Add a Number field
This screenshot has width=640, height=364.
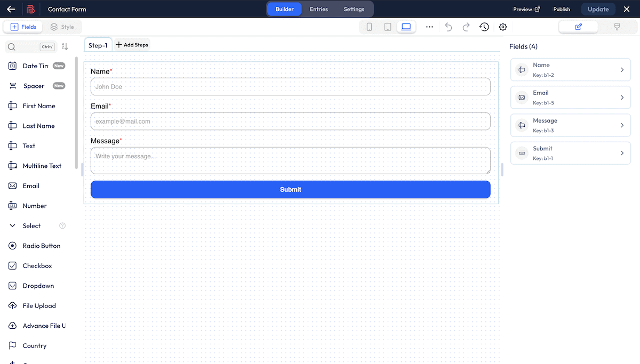click(x=36, y=206)
